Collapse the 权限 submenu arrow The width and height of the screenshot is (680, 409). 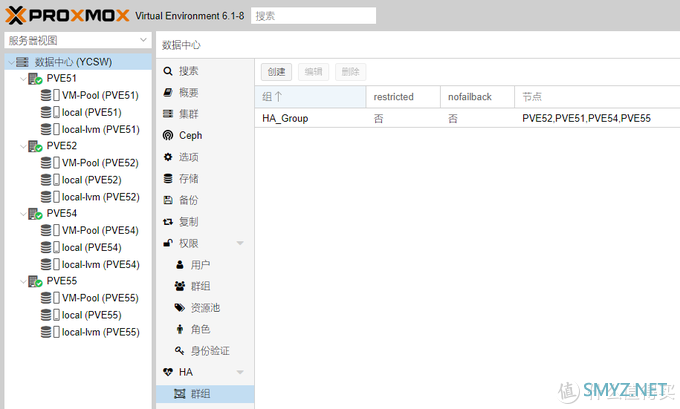click(240, 243)
